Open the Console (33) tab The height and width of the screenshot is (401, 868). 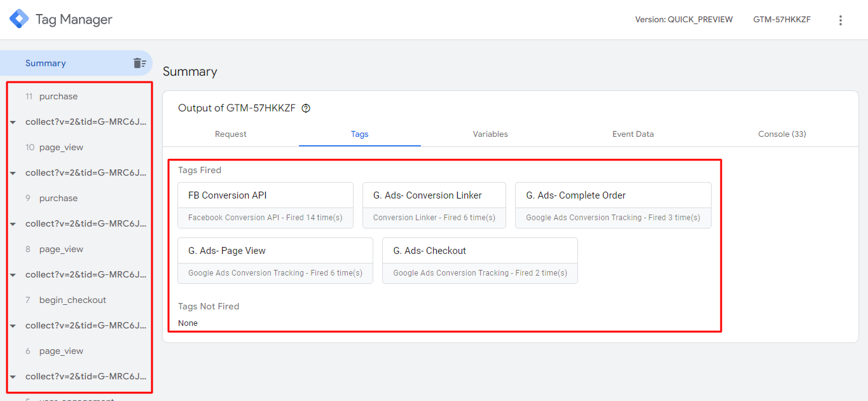[782, 134]
